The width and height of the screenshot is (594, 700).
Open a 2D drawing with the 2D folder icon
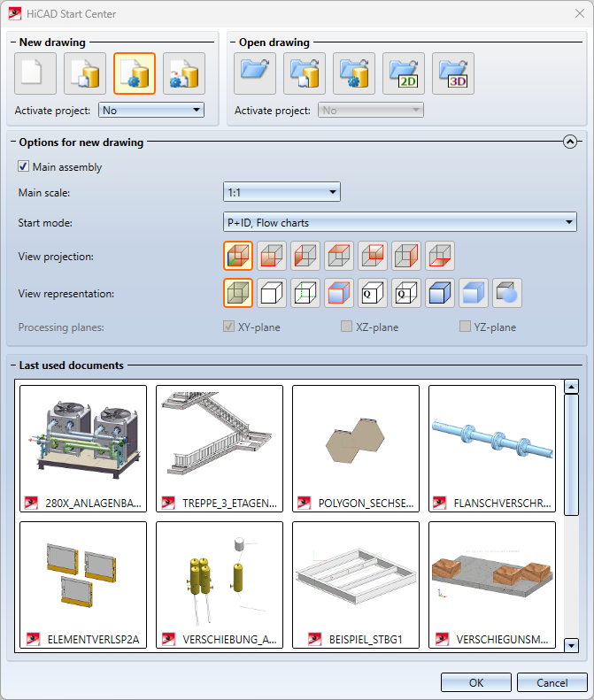coord(404,73)
